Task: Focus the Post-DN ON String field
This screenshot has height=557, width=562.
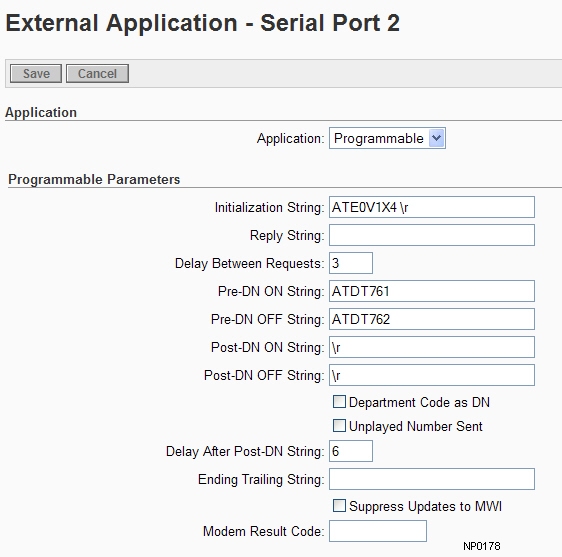Action: point(432,347)
